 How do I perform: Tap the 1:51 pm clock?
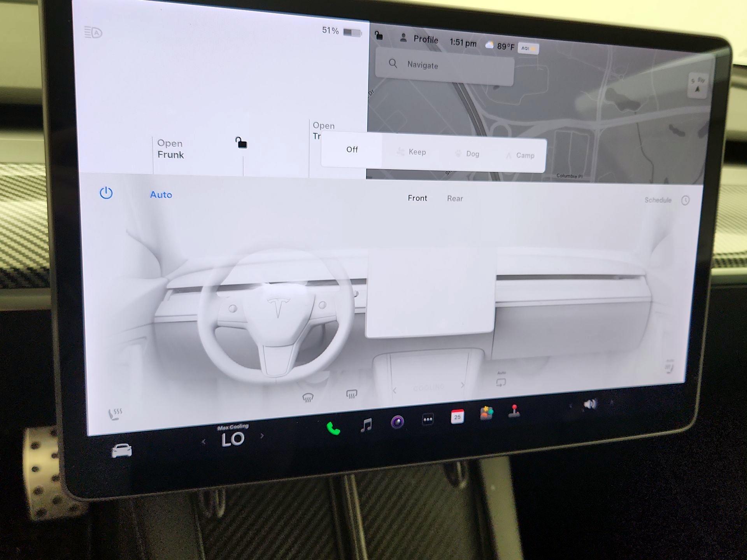click(x=463, y=42)
